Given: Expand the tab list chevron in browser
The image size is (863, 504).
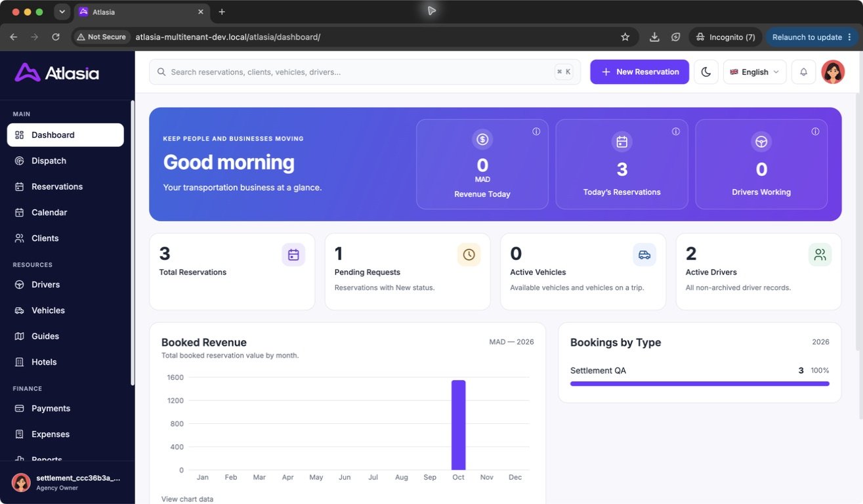Looking at the screenshot, I should [x=62, y=12].
